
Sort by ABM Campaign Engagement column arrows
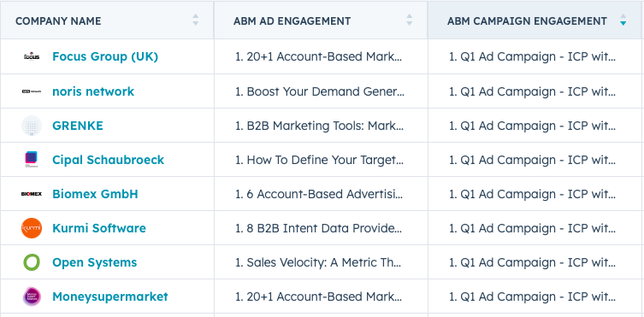point(623,21)
